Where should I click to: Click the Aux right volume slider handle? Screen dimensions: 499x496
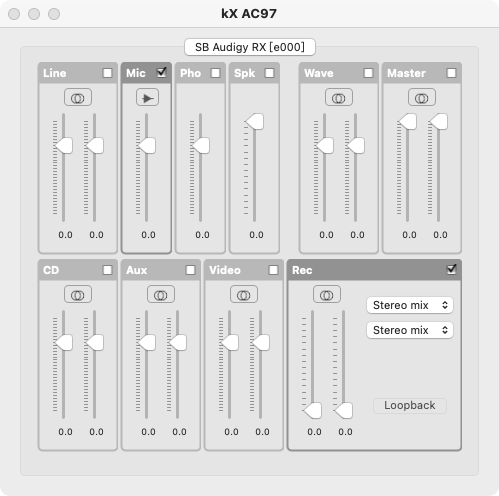click(178, 343)
